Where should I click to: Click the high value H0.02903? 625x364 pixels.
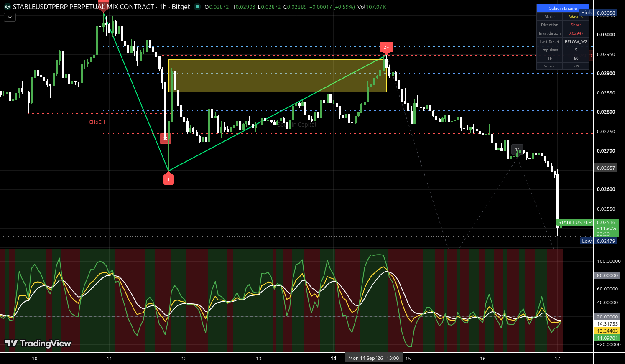click(244, 7)
